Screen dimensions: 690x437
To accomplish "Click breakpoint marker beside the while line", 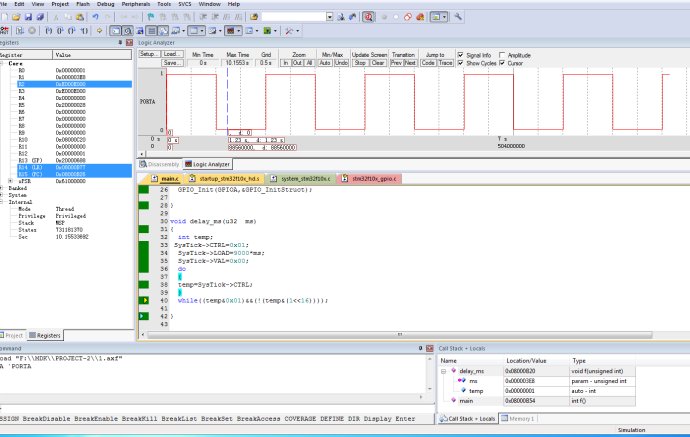I will tap(145, 300).
